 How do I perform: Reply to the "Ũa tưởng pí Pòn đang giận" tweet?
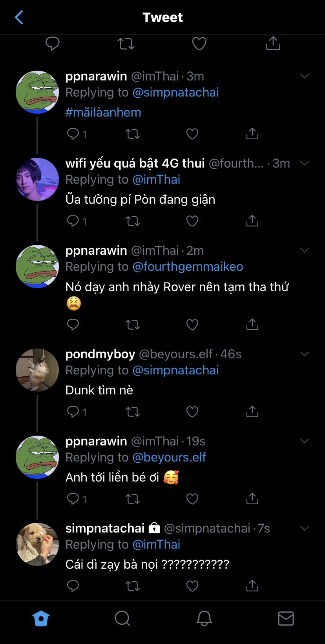point(73,221)
